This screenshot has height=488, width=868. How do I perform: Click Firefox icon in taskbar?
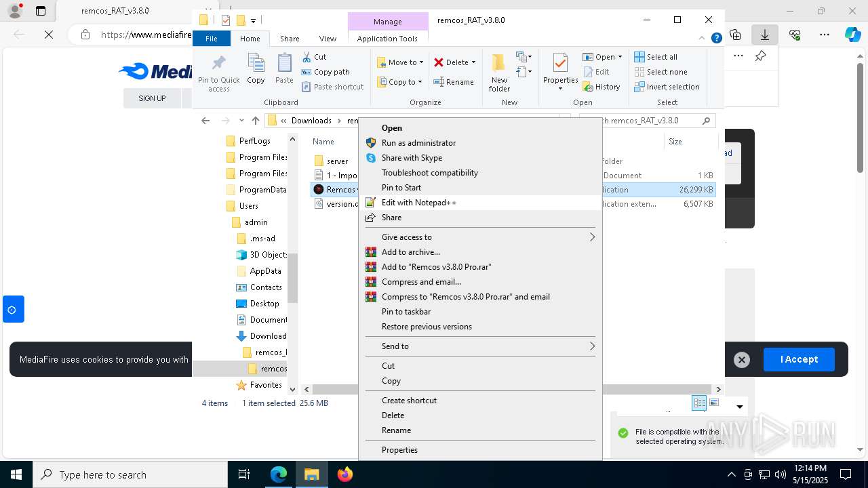[345, 474]
